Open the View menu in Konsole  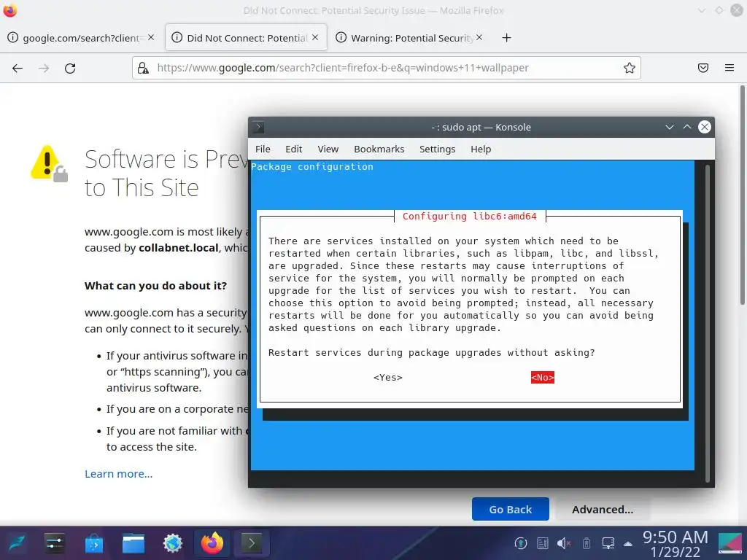(x=328, y=149)
